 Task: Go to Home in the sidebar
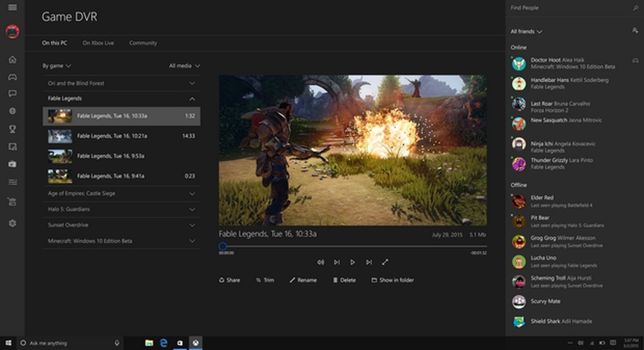13,60
